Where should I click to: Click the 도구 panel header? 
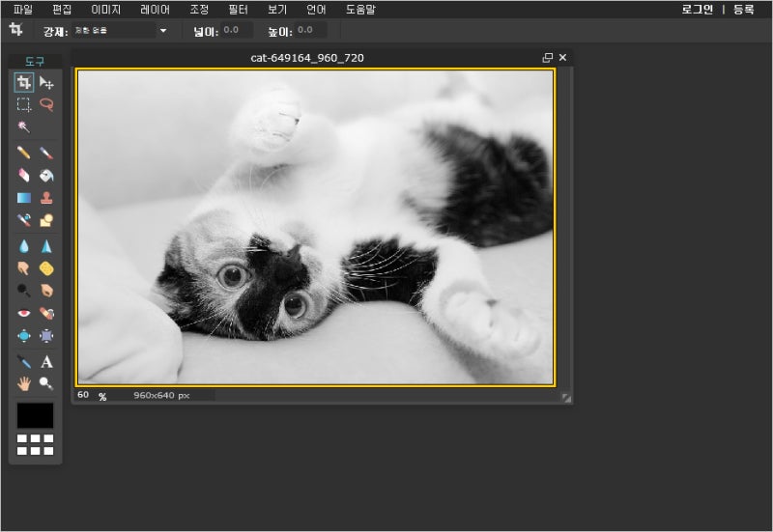[35, 62]
